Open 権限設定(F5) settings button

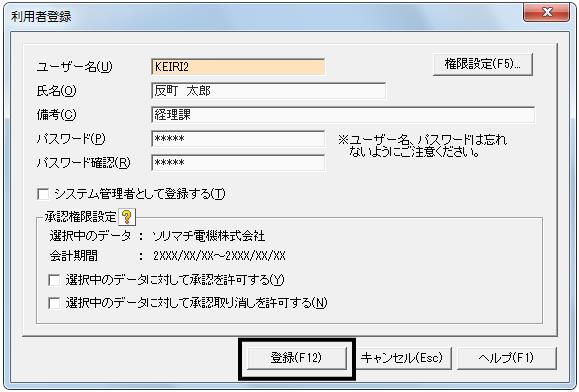[x=483, y=65]
